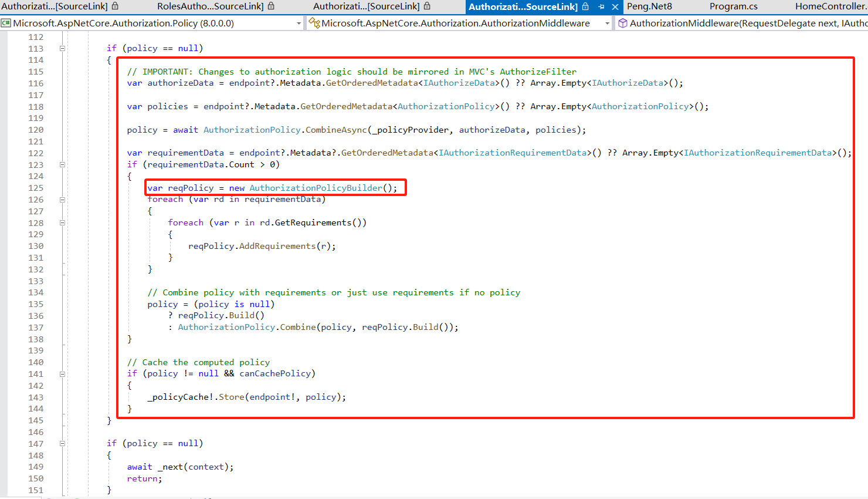
Task: Collapse the if block at line 113
Action: (62, 49)
